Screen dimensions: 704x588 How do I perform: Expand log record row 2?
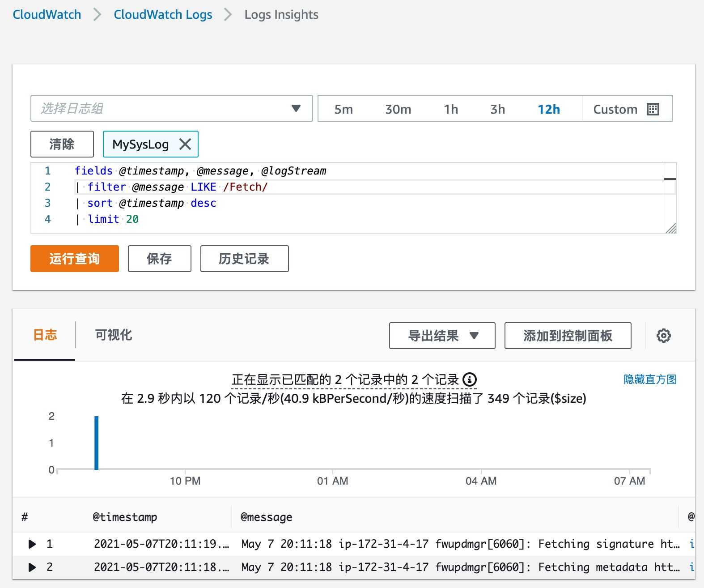pyautogui.click(x=32, y=567)
